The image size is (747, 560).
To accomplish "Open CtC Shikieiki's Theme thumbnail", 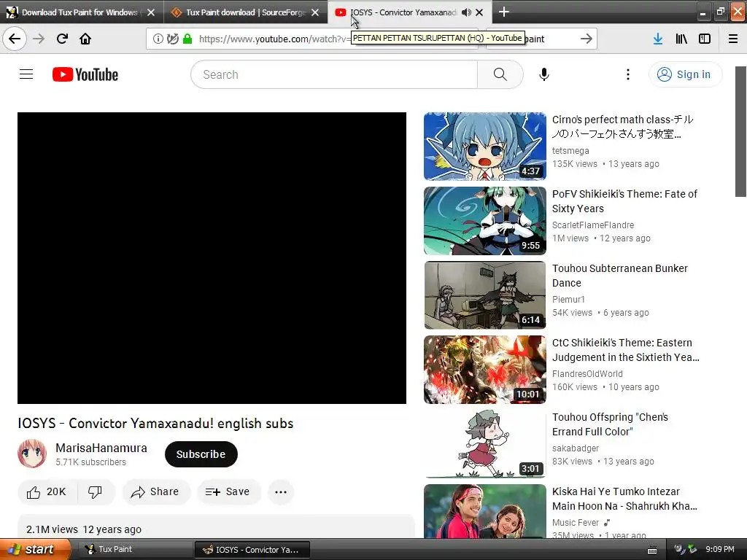I will [485, 370].
